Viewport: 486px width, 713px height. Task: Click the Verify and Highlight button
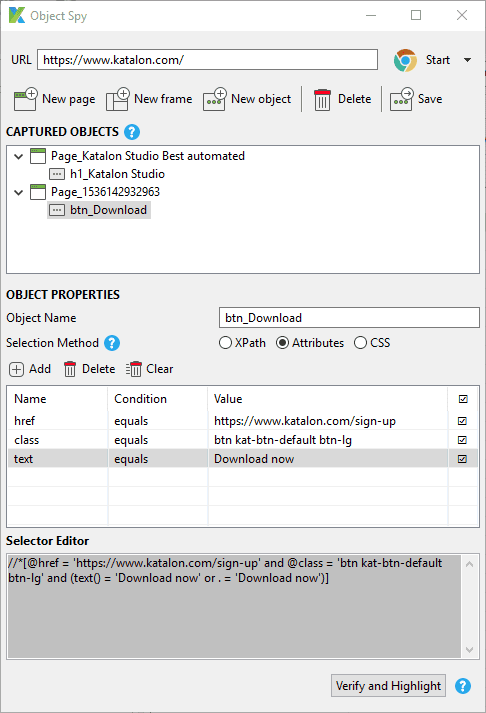388,686
